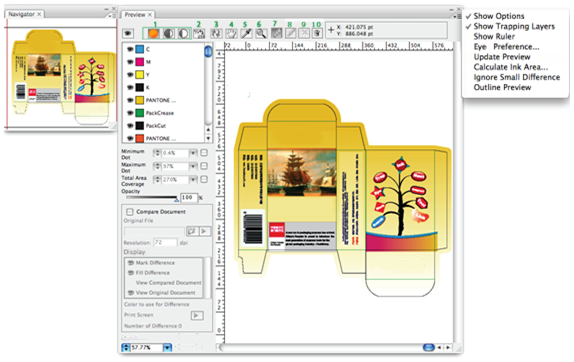Click toolbar icon labeled number 2
The width and height of the screenshot is (574, 362).
(x=199, y=34)
